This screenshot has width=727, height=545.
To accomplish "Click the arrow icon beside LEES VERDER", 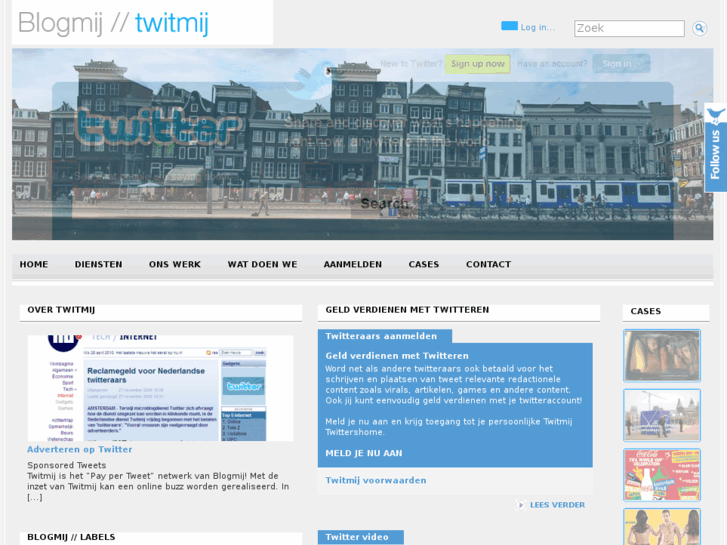I will click(x=521, y=505).
